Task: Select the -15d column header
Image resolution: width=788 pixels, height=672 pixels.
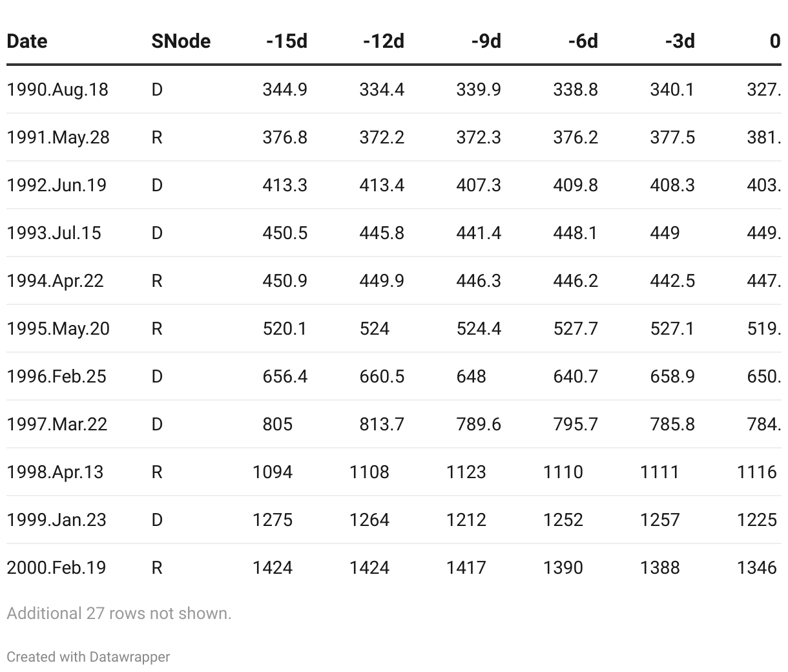Action: click(286, 41)
